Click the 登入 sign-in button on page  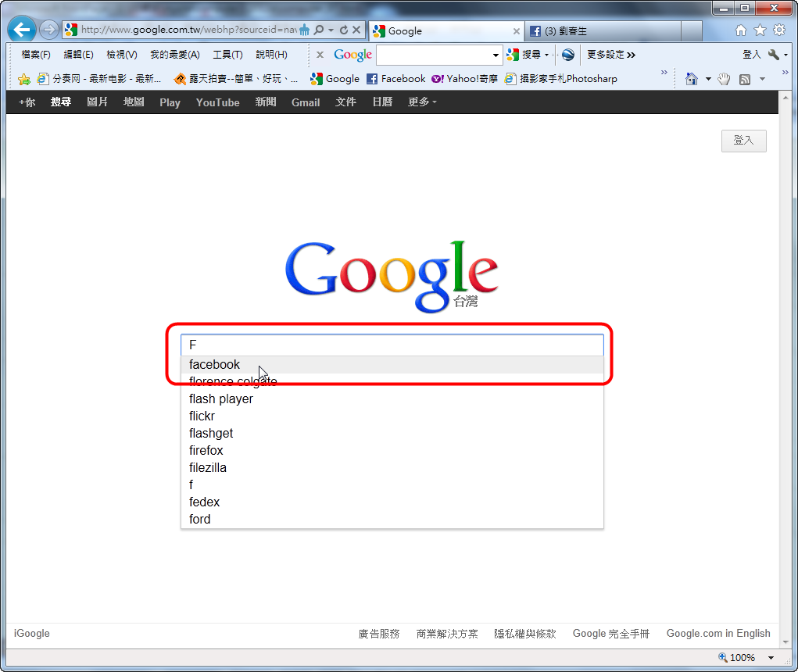tap(743, 141)
